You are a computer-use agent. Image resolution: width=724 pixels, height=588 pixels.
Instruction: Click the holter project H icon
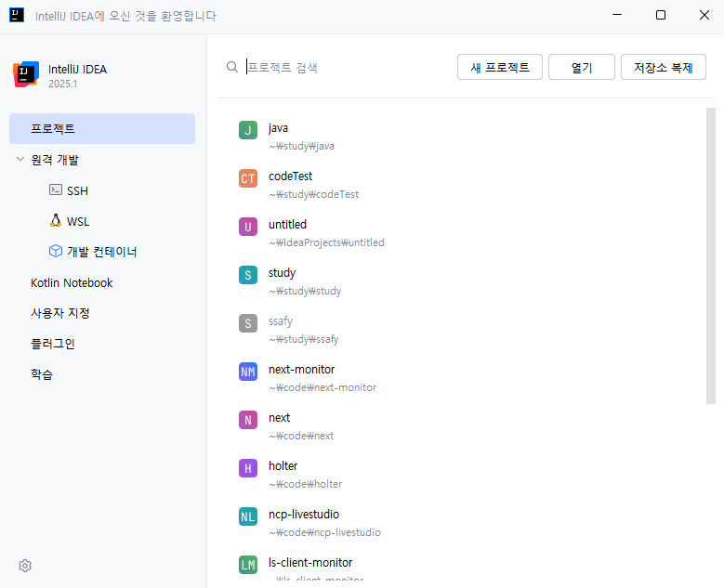tap(248, 468)
